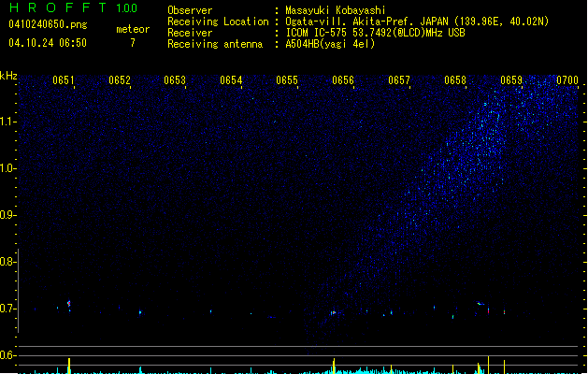This screenshot has height=374, width=588.
Task: Click the 0.9 kHz axis label
Action: [8, 215]
